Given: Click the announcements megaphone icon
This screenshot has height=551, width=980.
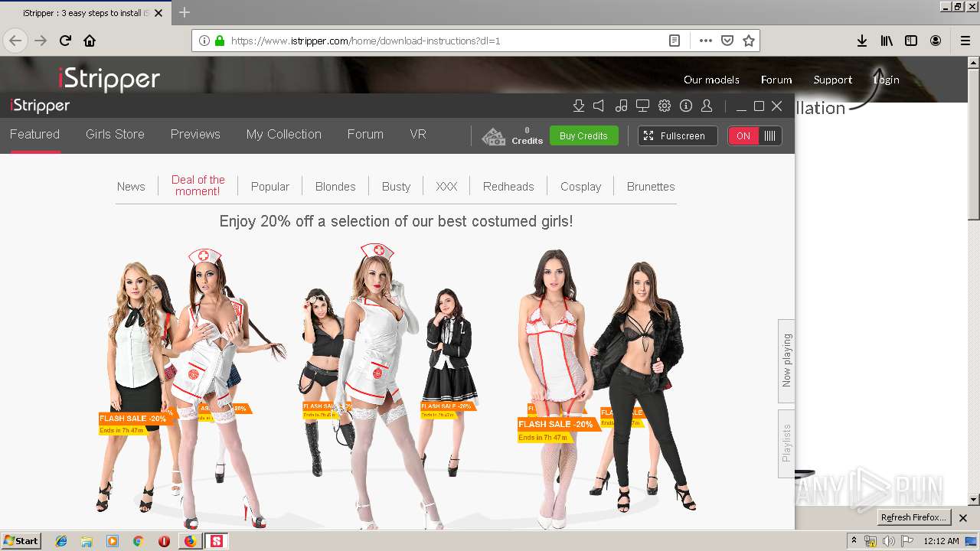Looking at the screenshot, I should coord(599,106).
